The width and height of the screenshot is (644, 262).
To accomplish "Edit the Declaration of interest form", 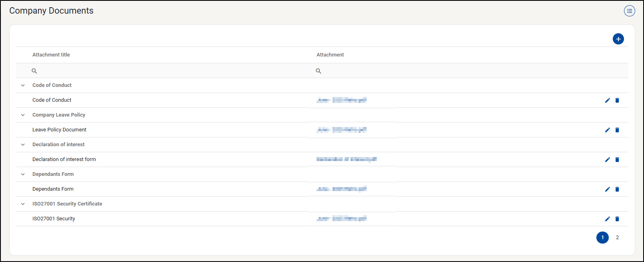I will pos(607,159).
